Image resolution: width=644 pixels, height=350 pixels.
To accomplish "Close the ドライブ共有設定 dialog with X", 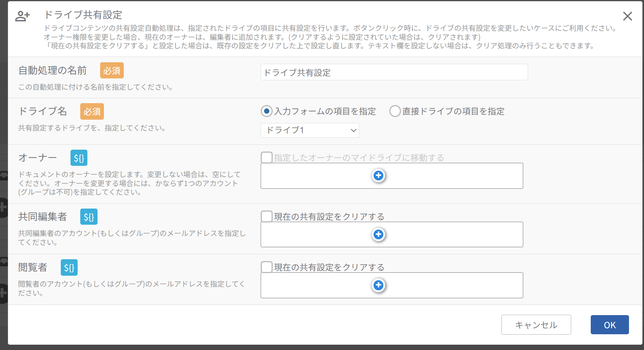I will click(x=627, y=16).
